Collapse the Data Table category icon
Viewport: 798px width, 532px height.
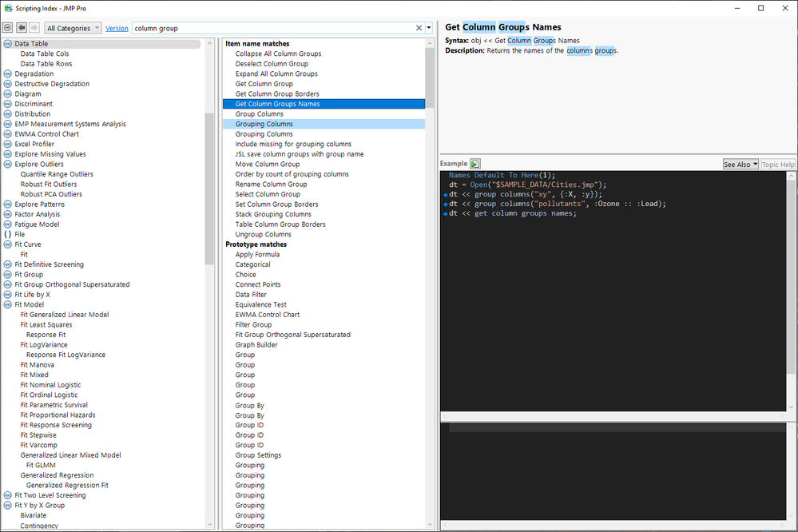[x=8, y=44]
